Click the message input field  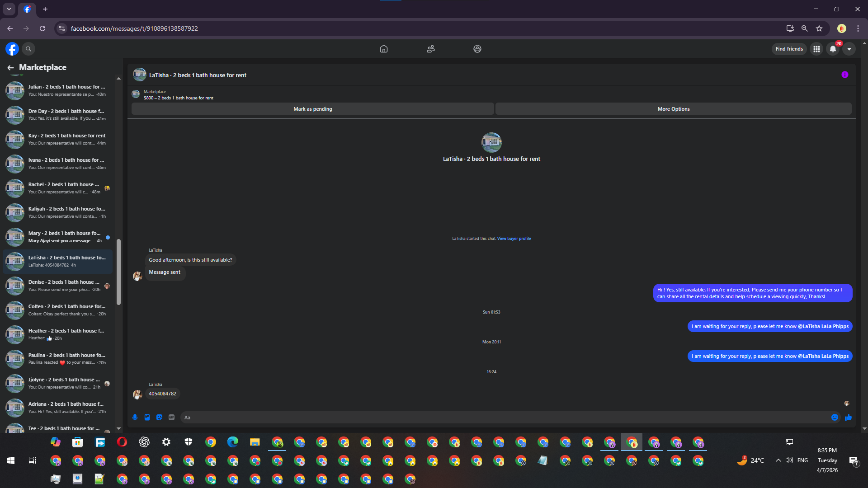click(x=504, y=418)
